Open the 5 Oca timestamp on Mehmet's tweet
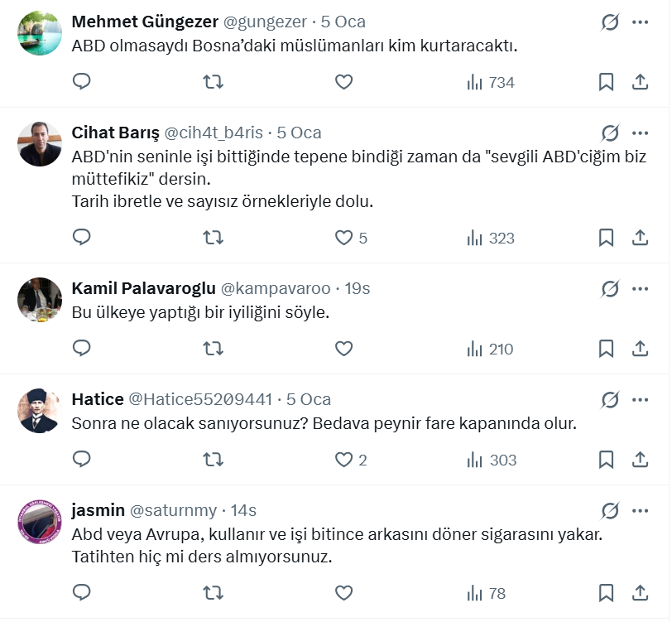 pyautogui.click(x=343, y=22)
